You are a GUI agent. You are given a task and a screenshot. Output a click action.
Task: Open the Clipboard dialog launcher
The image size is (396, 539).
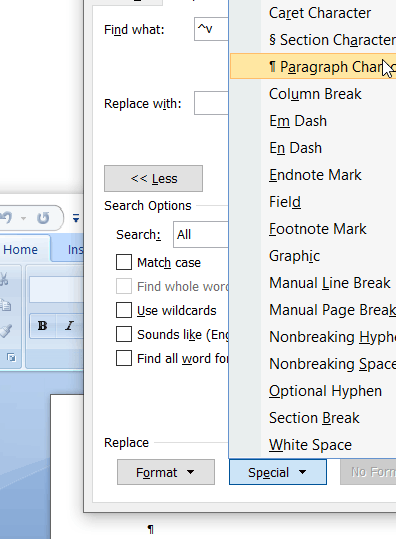click(11, 358)
